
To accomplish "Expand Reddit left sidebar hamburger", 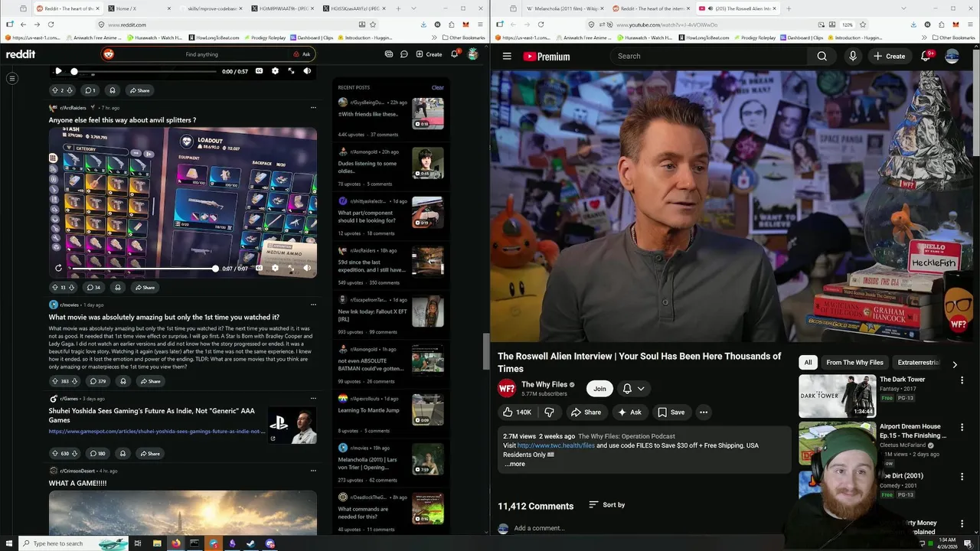I will pos(12,79).
